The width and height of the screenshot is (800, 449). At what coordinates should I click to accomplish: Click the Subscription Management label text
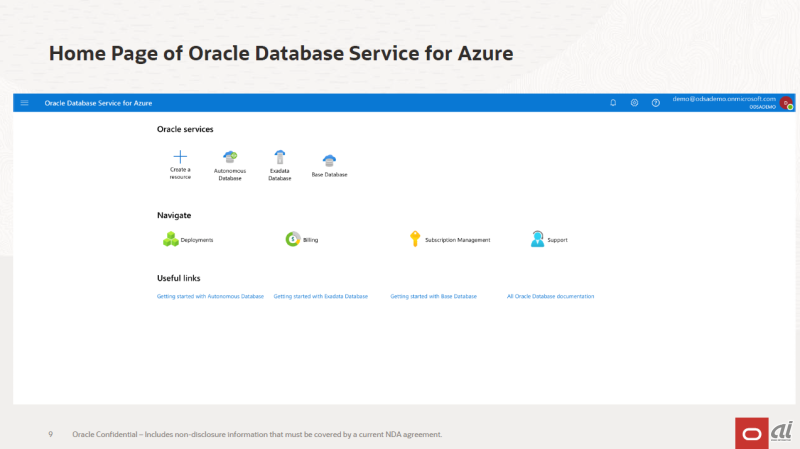point(457,241)
